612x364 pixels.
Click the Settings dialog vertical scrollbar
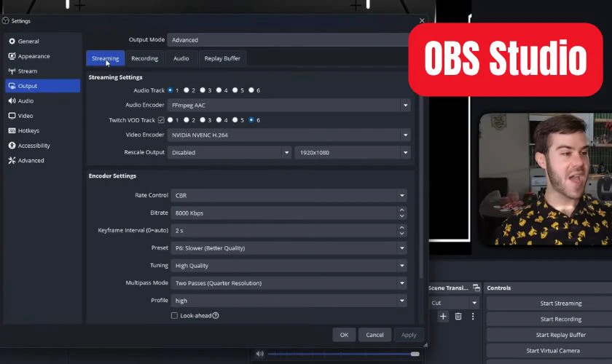(x=421, y=186)
